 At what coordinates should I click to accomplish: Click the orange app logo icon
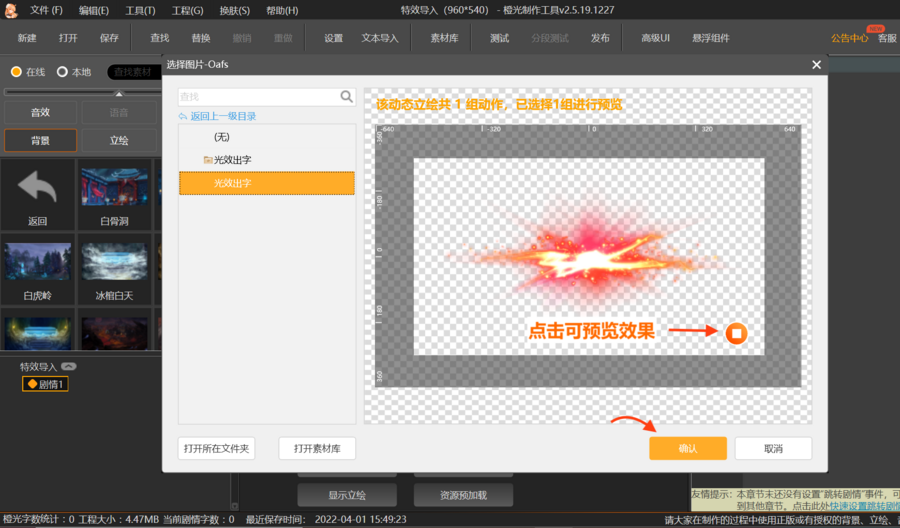tap(11, 10)
